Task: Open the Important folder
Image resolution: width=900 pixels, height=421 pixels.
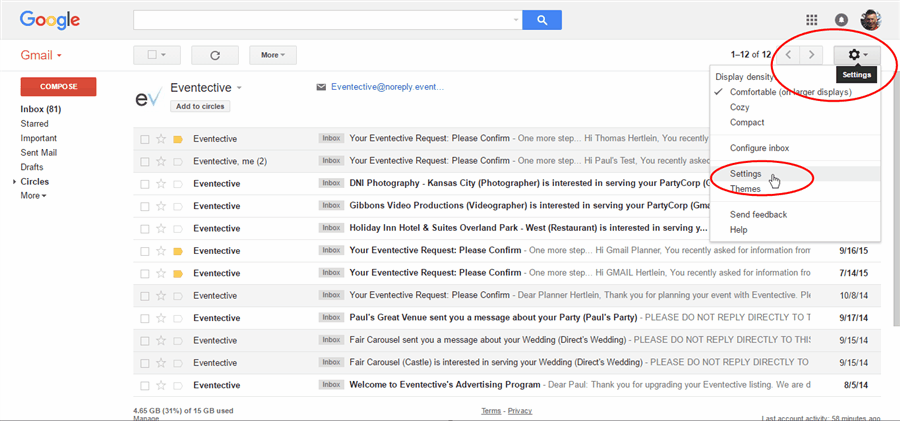Action: coord(38,138)
